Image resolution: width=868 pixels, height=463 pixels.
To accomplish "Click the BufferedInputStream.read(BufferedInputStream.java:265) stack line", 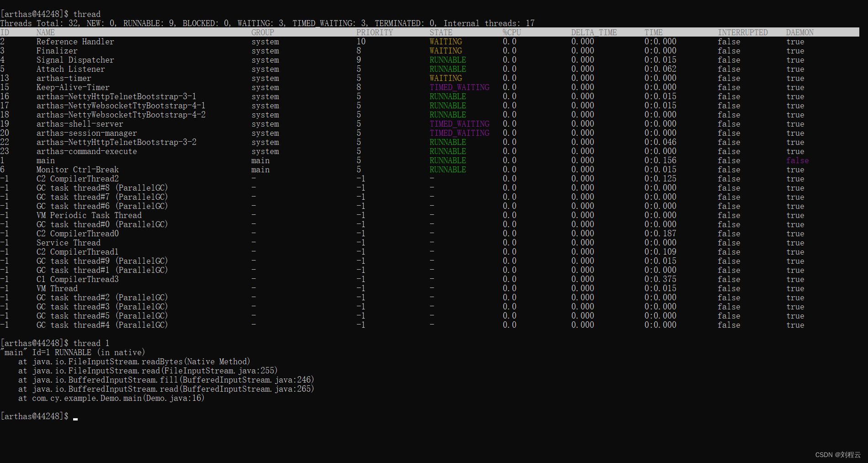I will click(166, 389).
